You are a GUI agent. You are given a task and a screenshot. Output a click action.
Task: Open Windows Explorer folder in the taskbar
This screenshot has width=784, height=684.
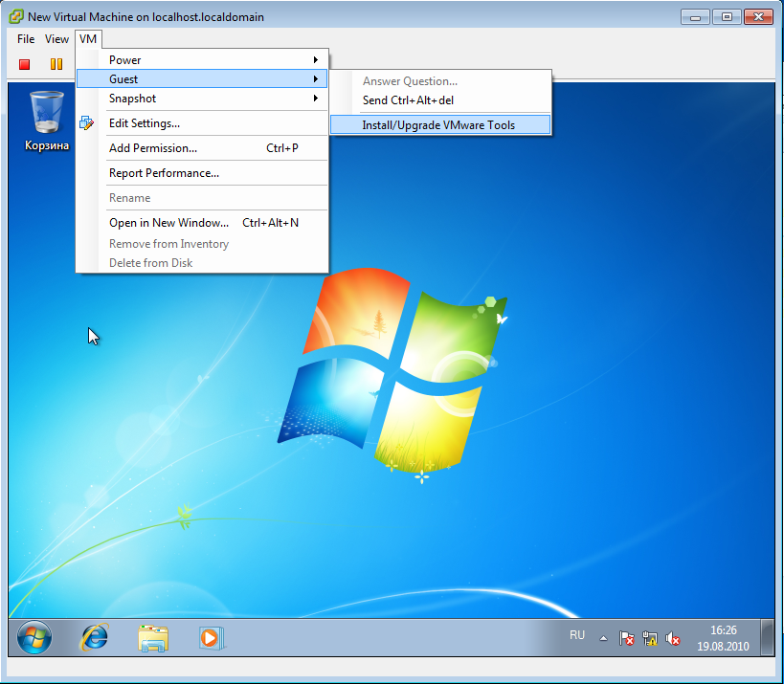153,638
